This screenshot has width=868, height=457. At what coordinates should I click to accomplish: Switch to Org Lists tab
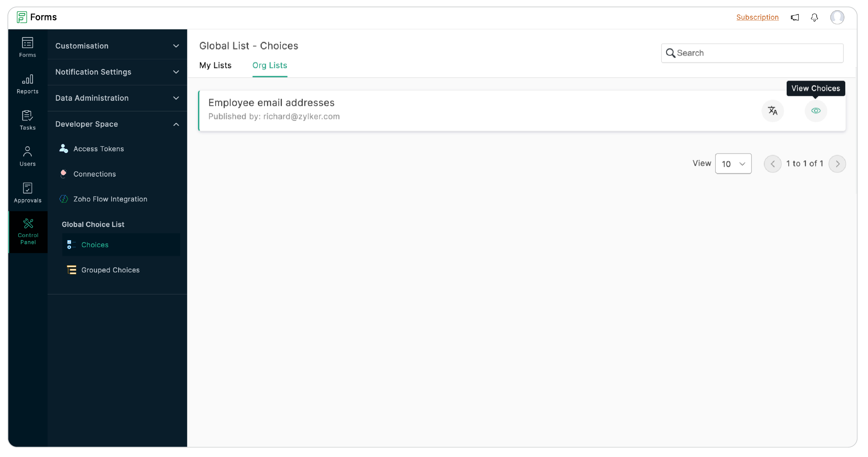click(x=270, y=65)
